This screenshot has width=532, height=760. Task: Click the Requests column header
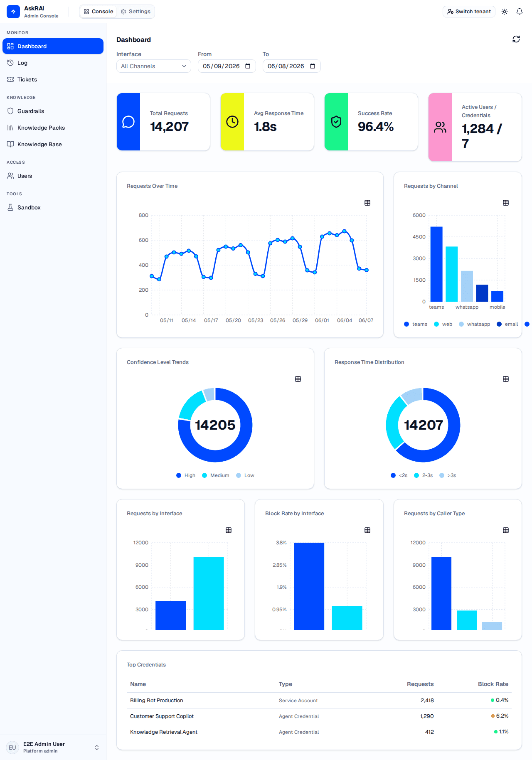pos(420,684)
